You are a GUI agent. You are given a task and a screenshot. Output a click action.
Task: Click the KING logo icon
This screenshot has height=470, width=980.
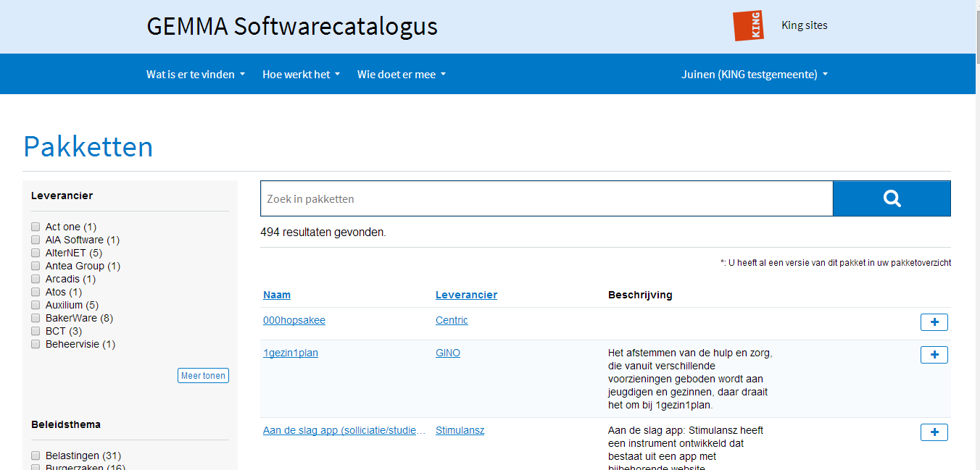tap(748, 25)
